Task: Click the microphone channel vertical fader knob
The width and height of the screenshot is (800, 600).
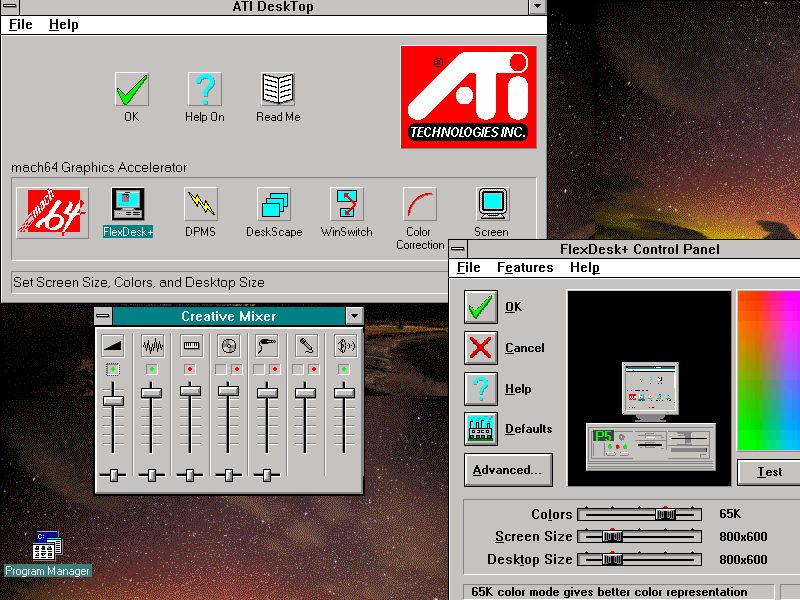Action: pyautogui.click(x=306, y=393)
